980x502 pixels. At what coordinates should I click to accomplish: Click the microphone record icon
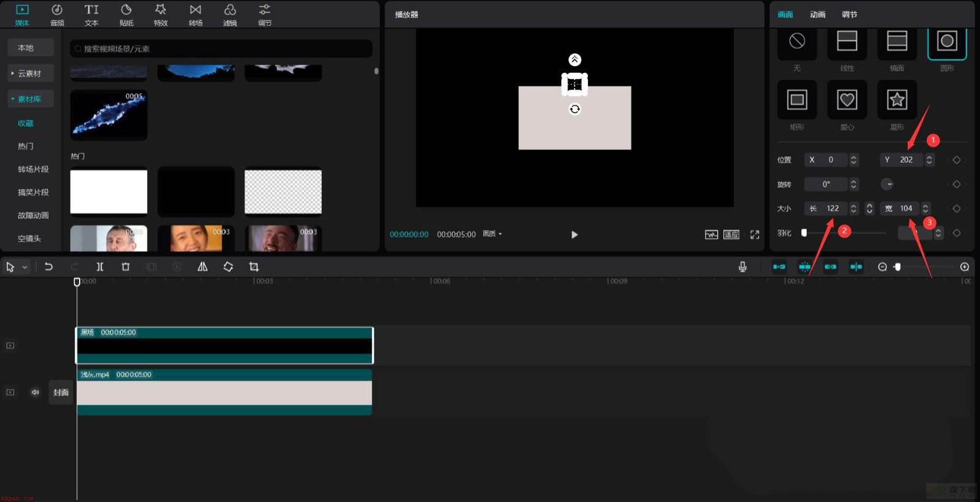742,267
